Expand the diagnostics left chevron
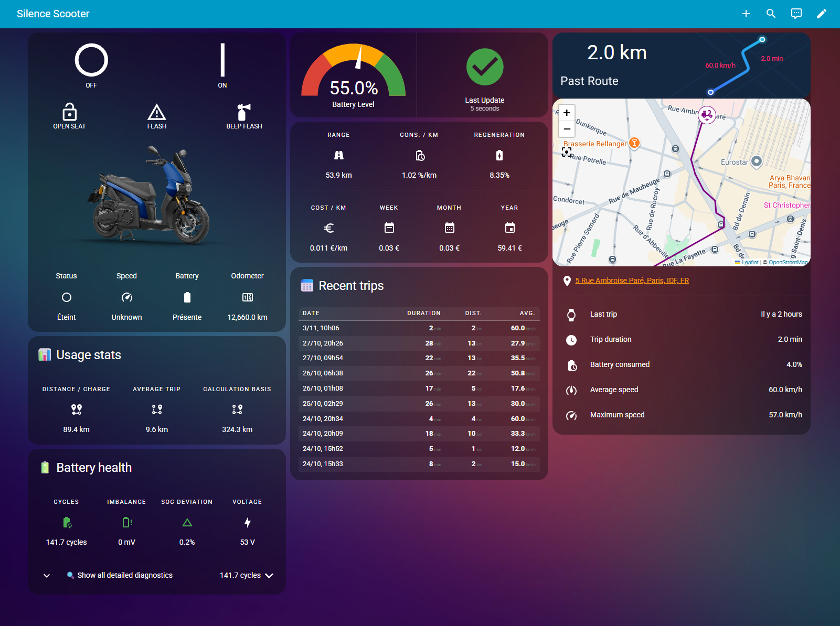Screen dimensions: 840x626 click(x=47, y=576)
